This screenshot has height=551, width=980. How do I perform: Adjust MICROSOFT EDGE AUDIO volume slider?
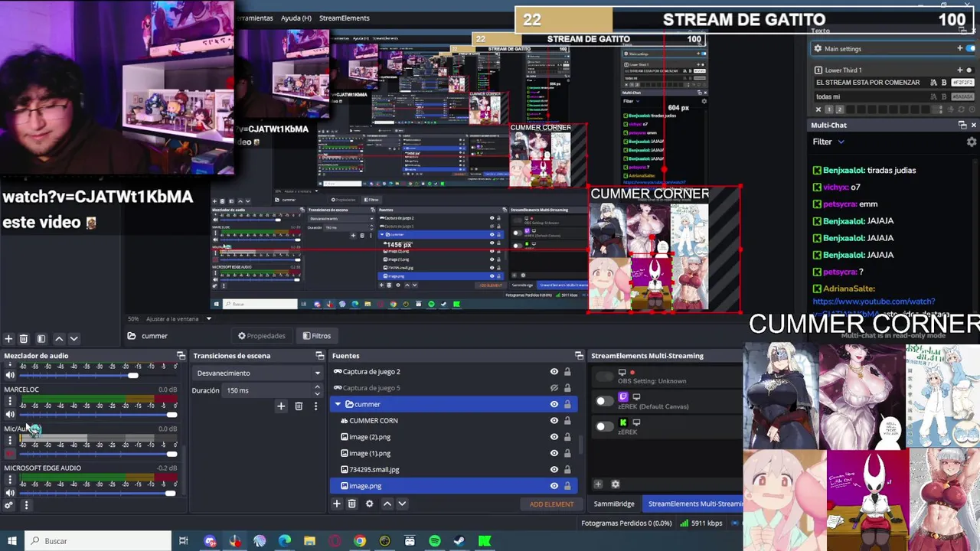tap(98, 493)
